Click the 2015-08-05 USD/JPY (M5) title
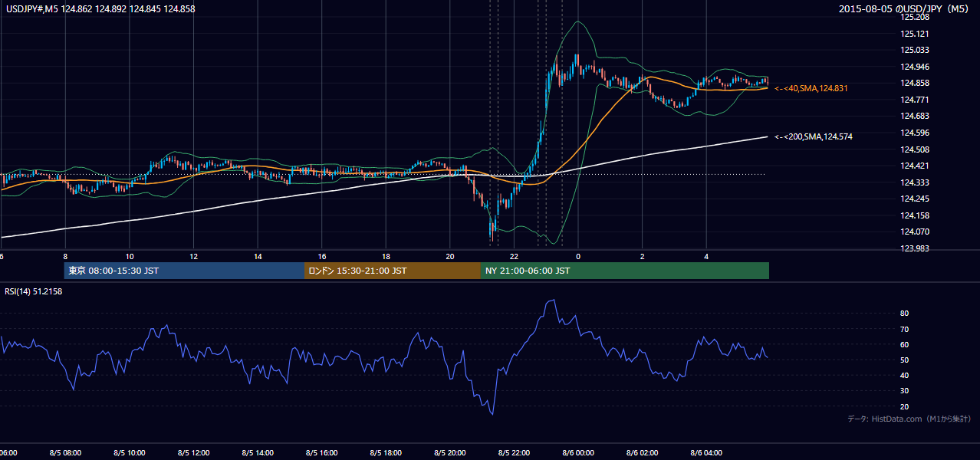 pyautogui.click(x=905, y=9)
